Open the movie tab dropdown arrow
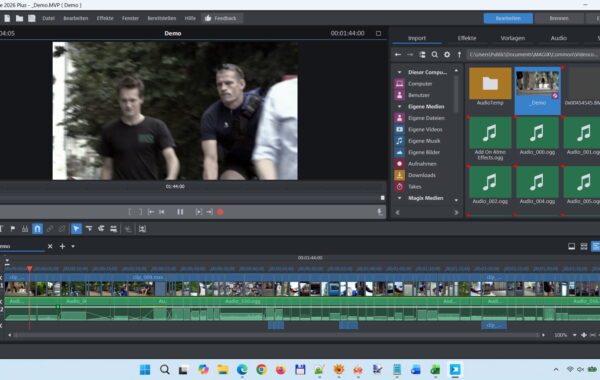The image size is (600, 380). click(x=73, y=246)
